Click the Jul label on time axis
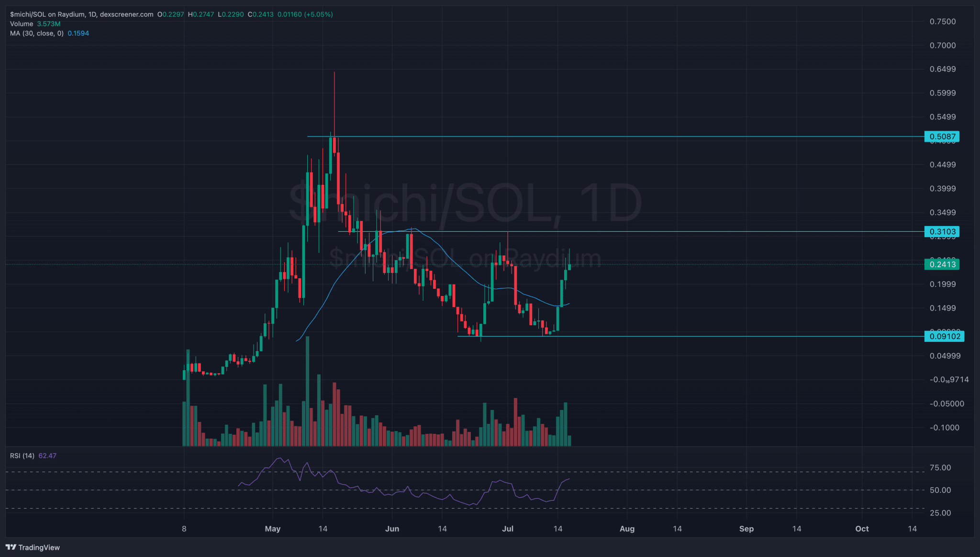This screenshot has width=980, height=557. tap(508, 529)
